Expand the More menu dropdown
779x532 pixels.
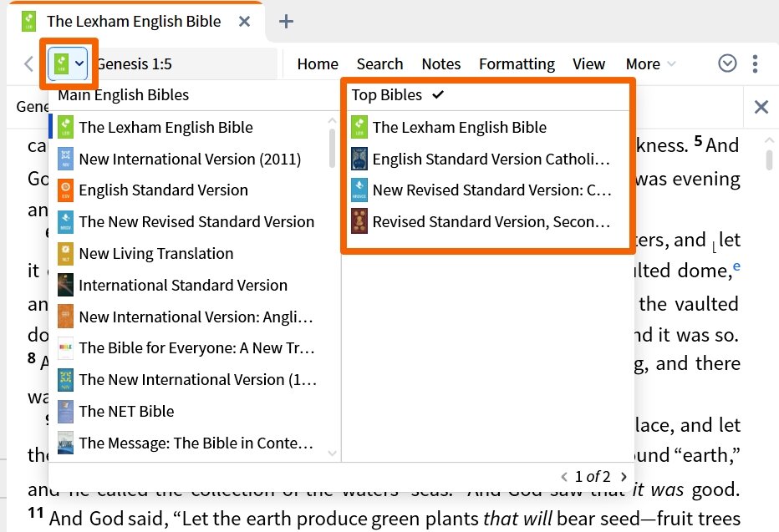coord(651,64)
